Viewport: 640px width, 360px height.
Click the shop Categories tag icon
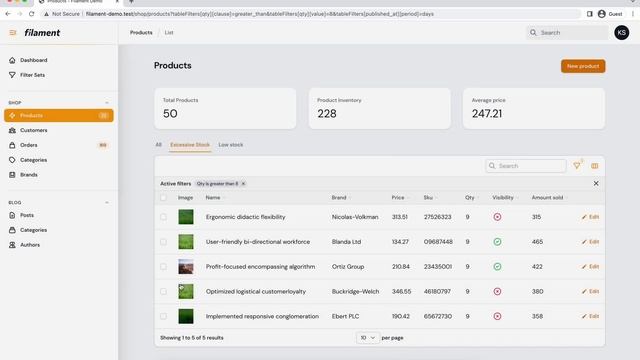click(x=12, y=160)
